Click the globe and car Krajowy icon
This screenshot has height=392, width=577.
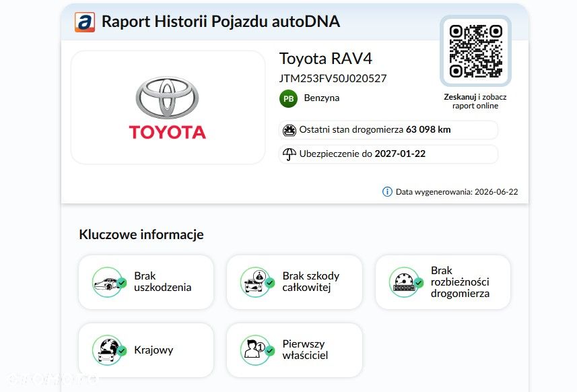(108, 350)
